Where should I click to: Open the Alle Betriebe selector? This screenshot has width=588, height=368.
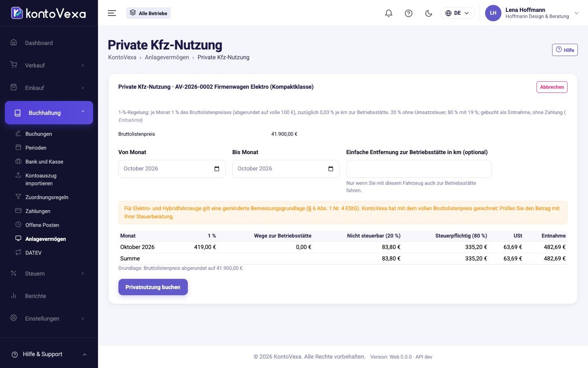148,13
